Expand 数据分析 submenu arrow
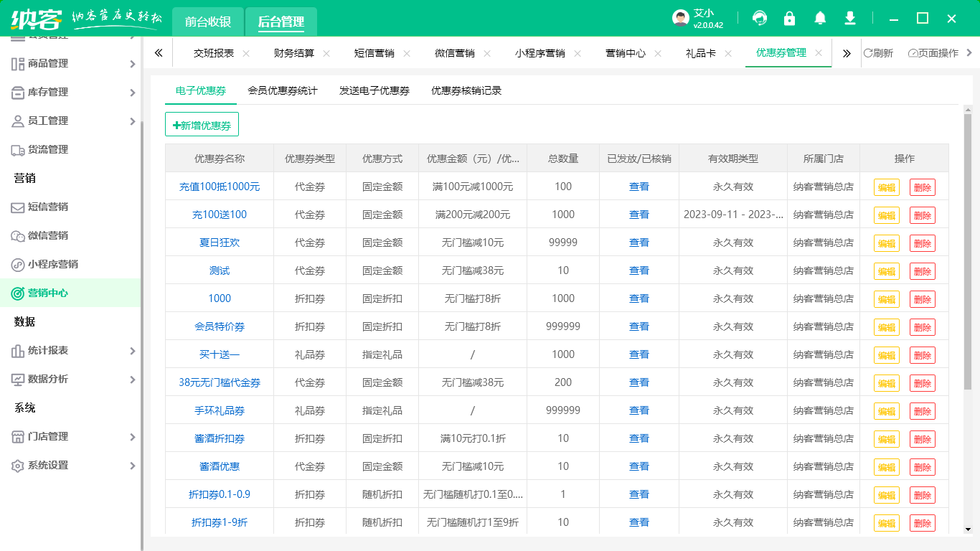980x551 pixels. [x=132, y=380]
